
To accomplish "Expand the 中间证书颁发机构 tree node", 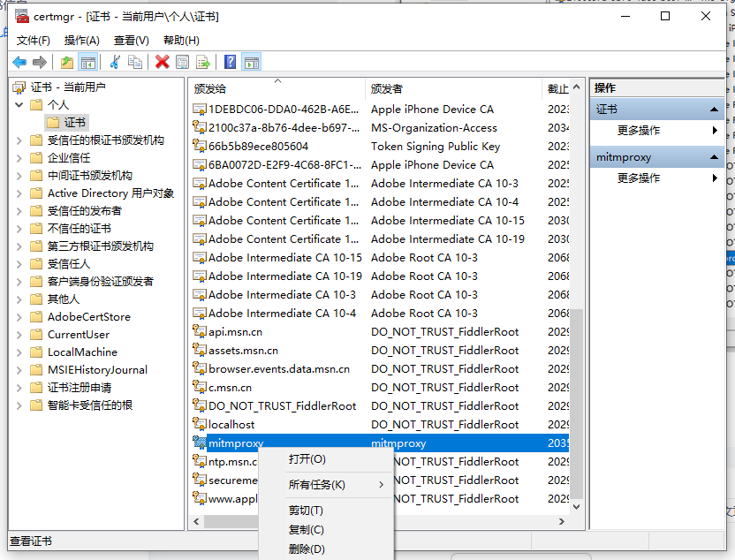I will tap(19, 176).
